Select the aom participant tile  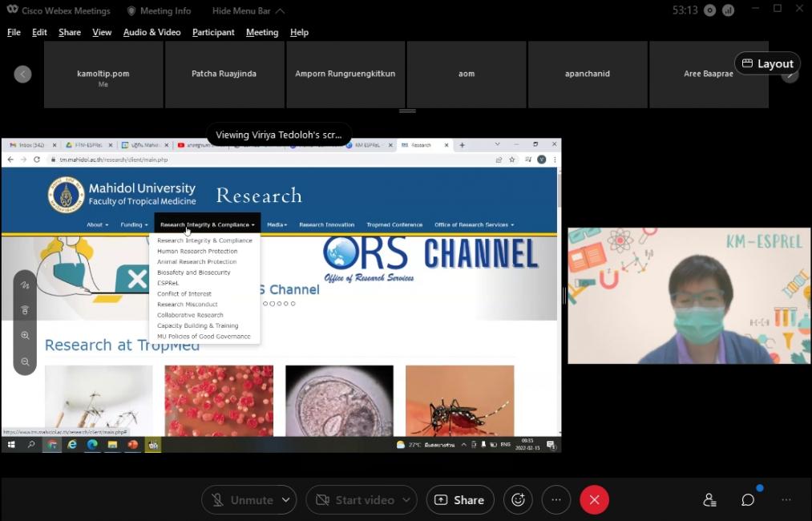(x=467, y=75)
